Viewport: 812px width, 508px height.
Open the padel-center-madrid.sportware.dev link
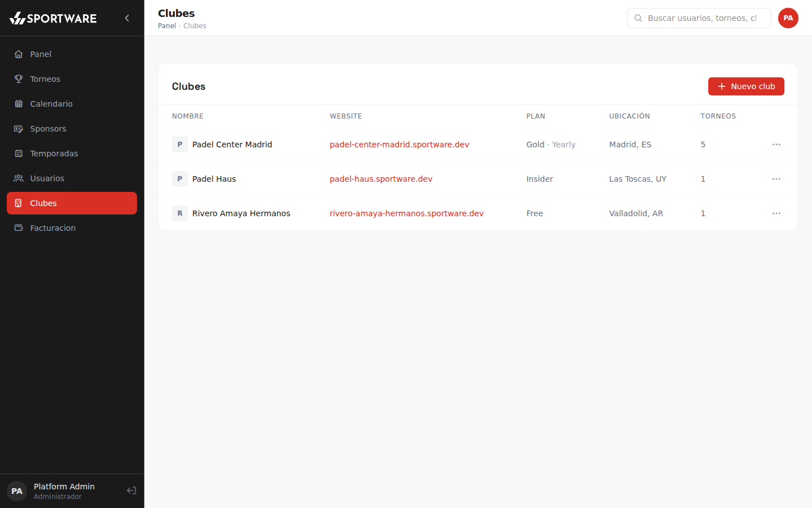399,144
